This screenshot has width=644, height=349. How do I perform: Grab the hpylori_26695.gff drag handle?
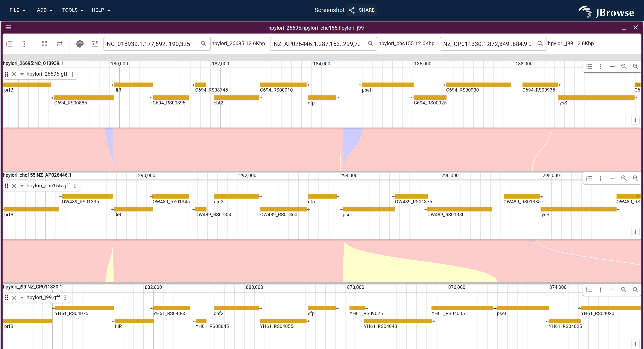[7, 74]
